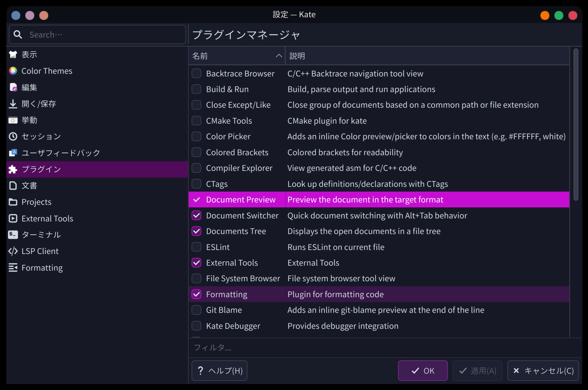
Task: Sort plugins by the 名前 column header
Action: pos(237,56)
